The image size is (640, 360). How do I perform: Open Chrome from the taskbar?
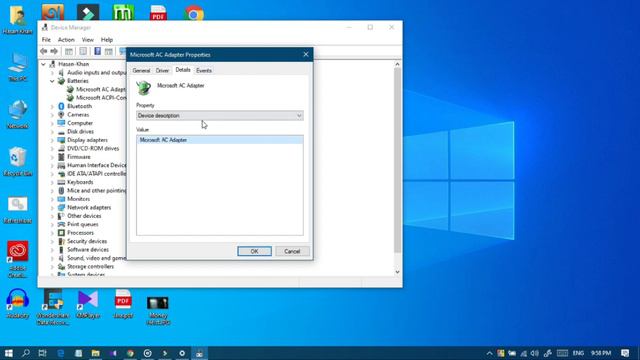pyautogui.click(x=130, y=353)
